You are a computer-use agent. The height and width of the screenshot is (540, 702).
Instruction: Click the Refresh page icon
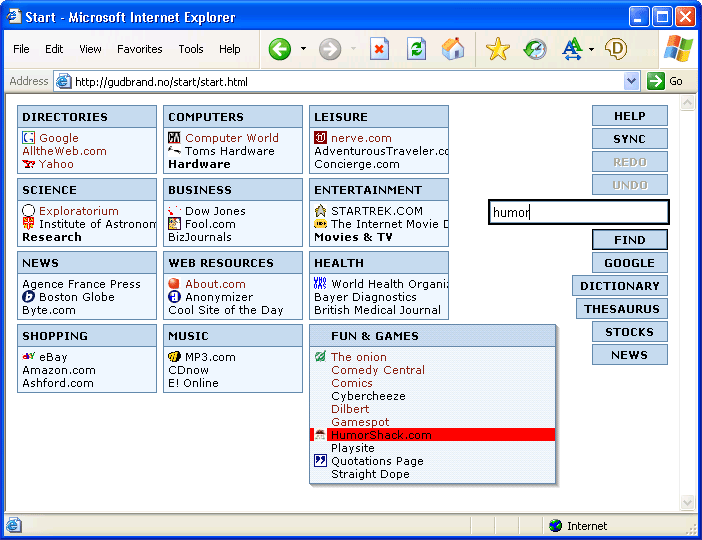coord(416,49)
